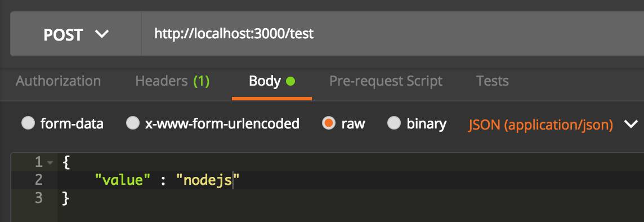Place cursor in the "value" key
This screenshot has width=644, height=222.
[123, 180]
